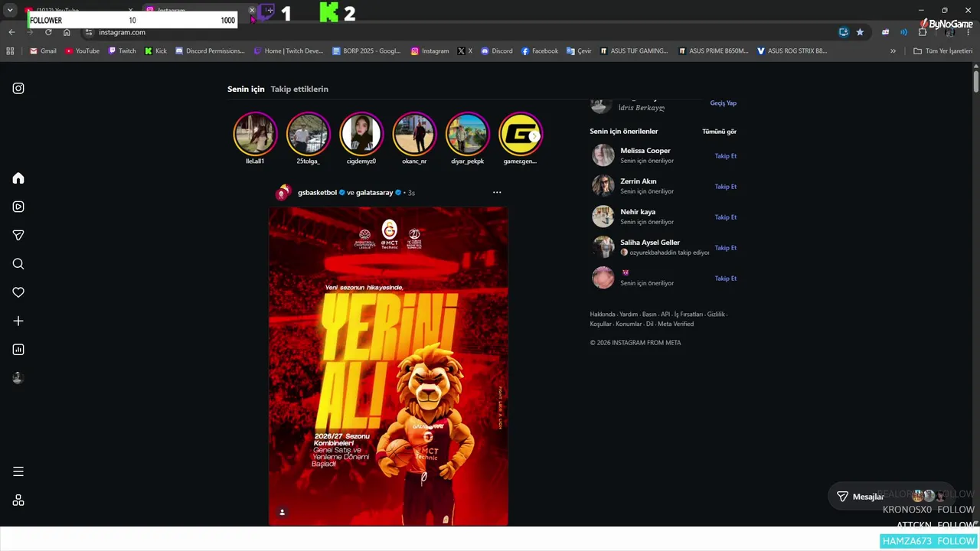Switch to the Takip ettiklerin feed tab
Image resolution: width=980 pixels, height=551 pixels.
point(299,89)
